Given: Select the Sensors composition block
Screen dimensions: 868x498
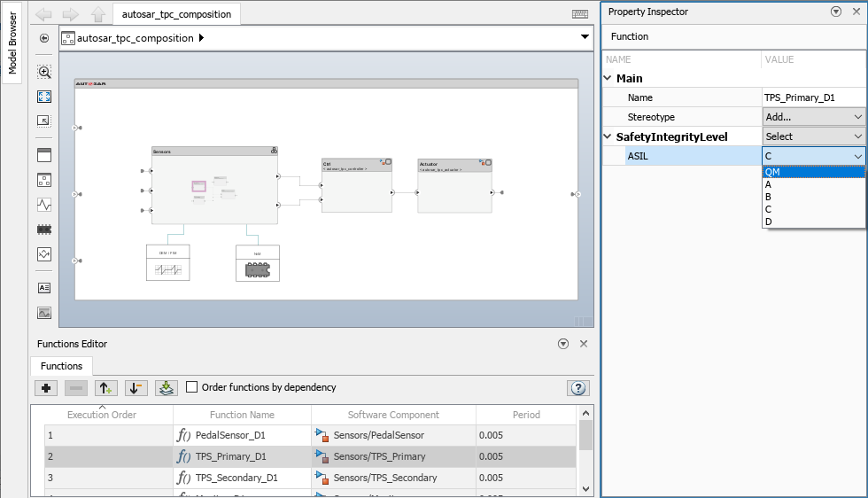Looking at the screenshot, I should 214,185.
